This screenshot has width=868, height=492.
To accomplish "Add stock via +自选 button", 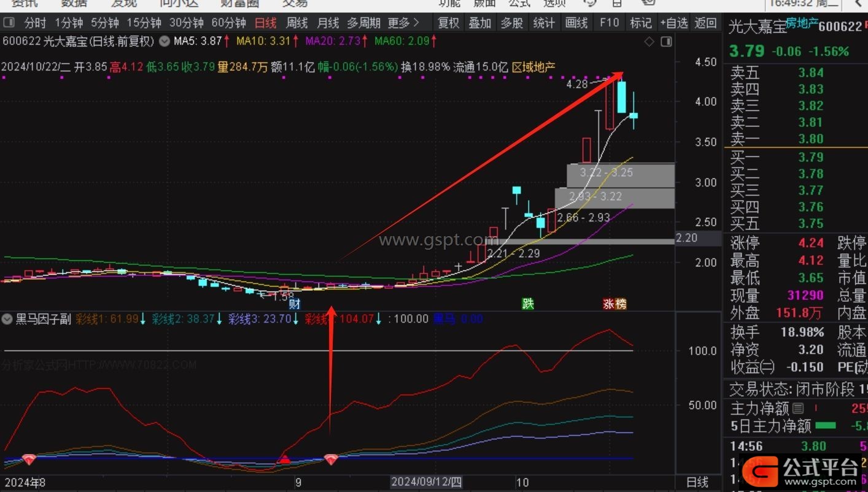I will tap(674, 23).
